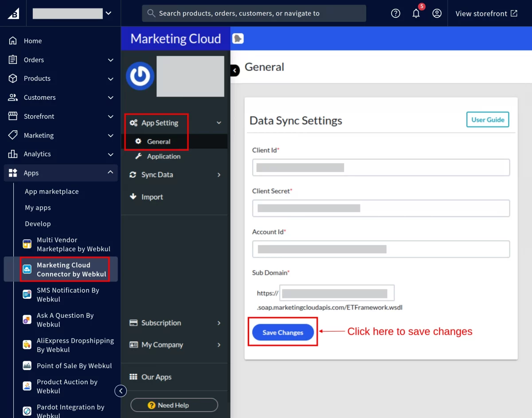The image size is (532, 418).
Task: Expand the Subscription submenu arrow
Action: click(219, 323)
